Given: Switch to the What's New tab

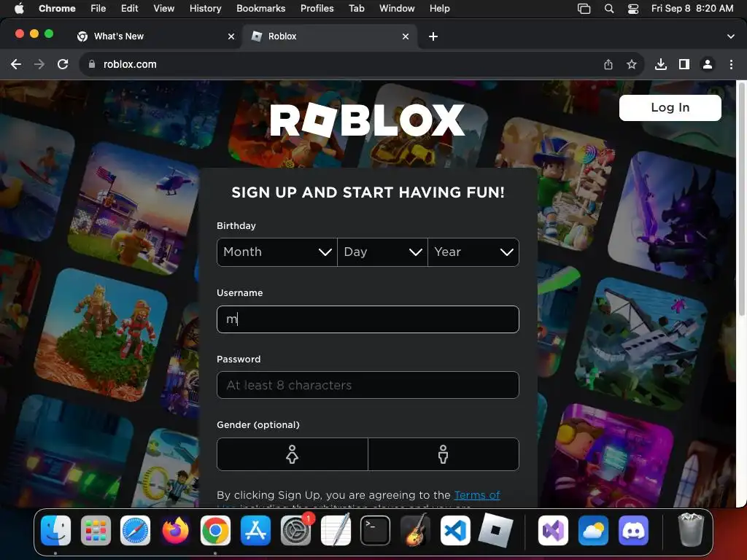Looking at the screenshot, I should click(x=155, y=36).
